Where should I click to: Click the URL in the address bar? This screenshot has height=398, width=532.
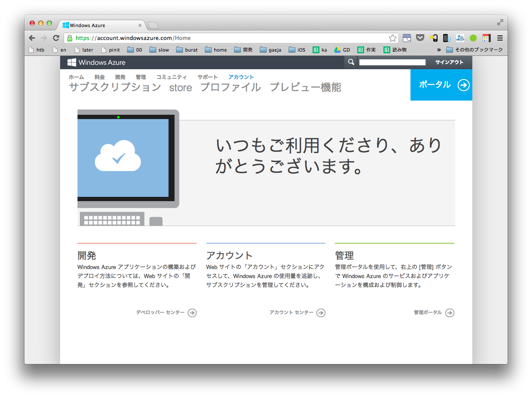pos(133,38)
